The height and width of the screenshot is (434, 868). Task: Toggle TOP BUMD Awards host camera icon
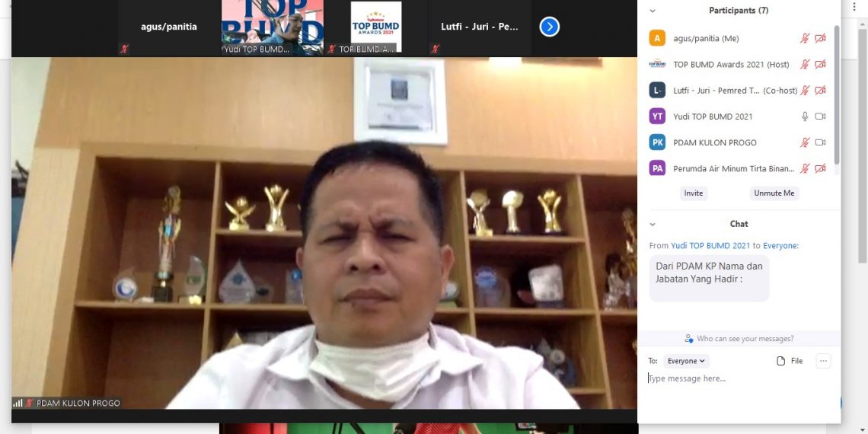820,64
